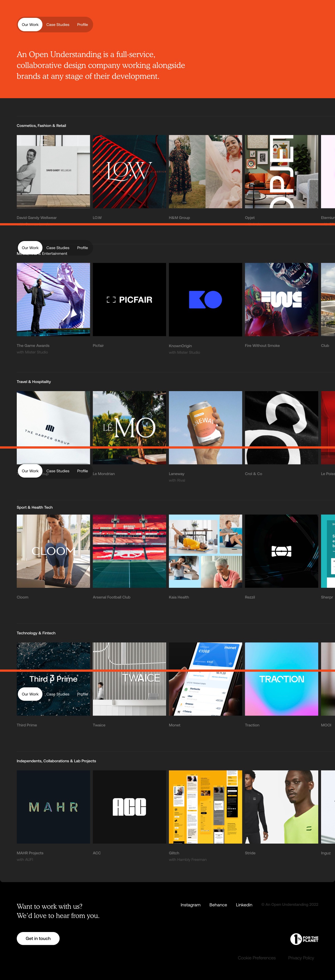
Task: Open the CLOOM yoga image
Action: pyautogui.click(x=53, y=551)
